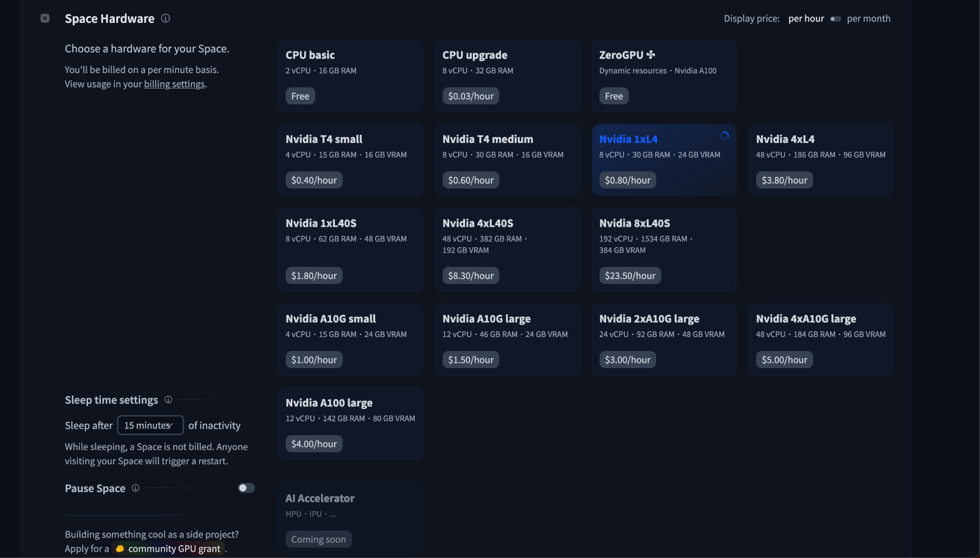Toggle display price per hour/month switch
The image size is (980, 558).
[835, 19]
